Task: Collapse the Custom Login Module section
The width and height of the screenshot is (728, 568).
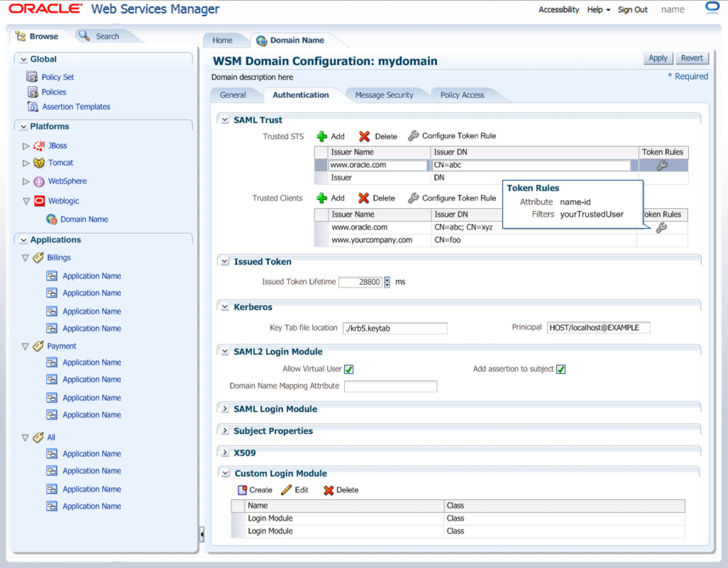Action: point(226,473)
